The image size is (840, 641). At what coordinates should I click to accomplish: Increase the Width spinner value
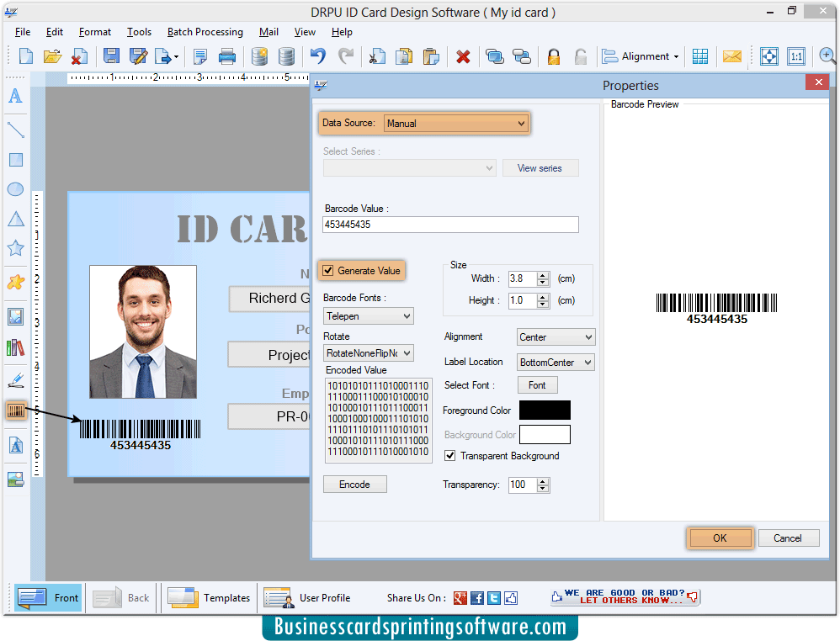tap(543, 275)
